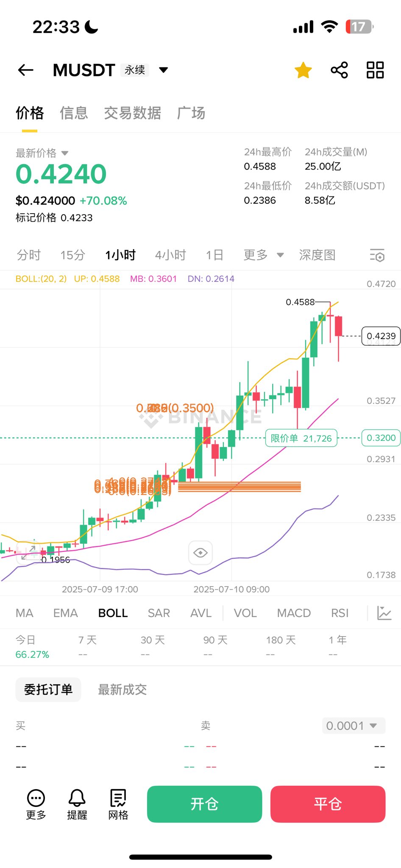This screenshot has width=401, height=868.
Task: Select the 委托订单 order book tab
Action: 48,690
